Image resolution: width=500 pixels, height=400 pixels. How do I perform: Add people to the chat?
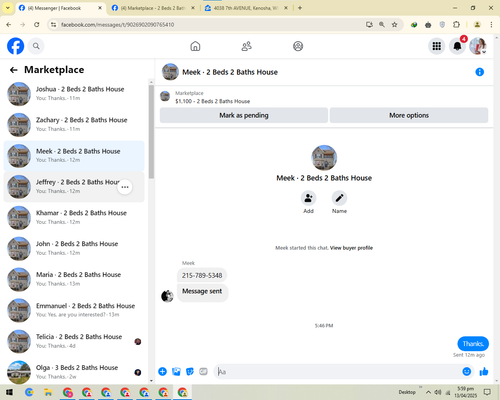pyautogui.click(x=309, y=198)
